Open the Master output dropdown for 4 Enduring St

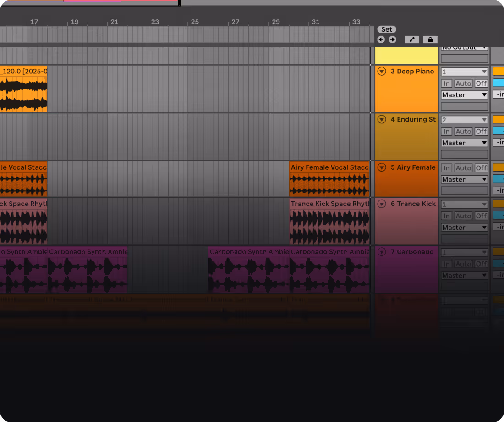[x=464, y=143]
